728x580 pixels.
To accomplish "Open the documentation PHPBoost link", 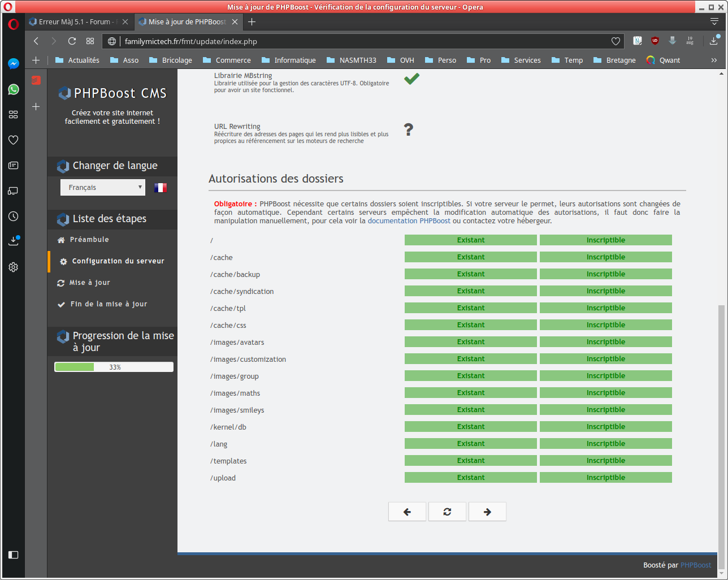I will tap(409, 221).
